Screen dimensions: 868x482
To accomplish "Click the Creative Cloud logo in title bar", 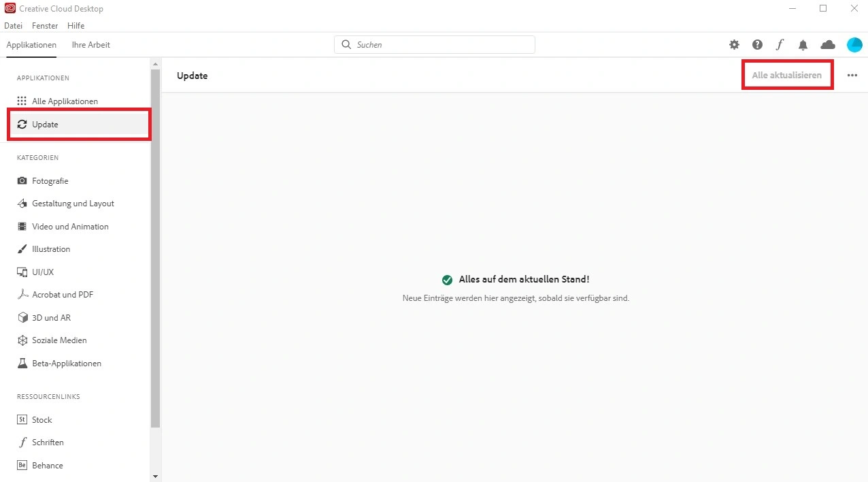I will coord(10,9).
